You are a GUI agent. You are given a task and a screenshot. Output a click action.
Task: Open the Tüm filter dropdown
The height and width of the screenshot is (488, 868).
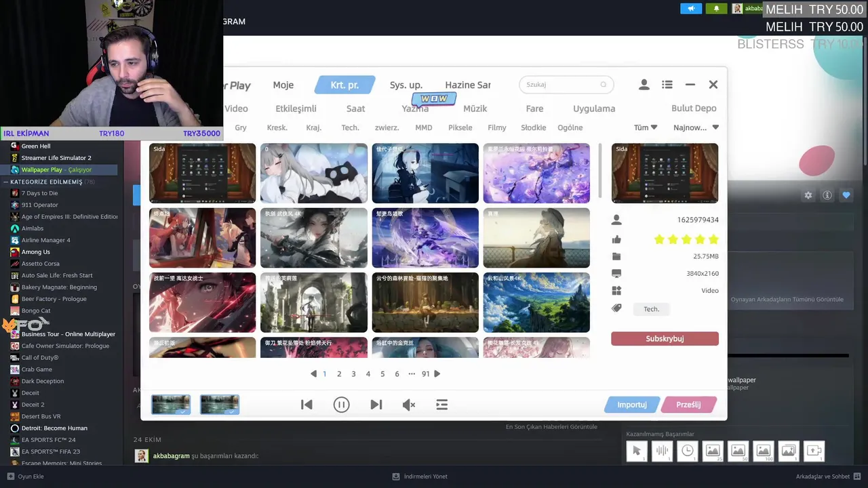click(646, 127)
